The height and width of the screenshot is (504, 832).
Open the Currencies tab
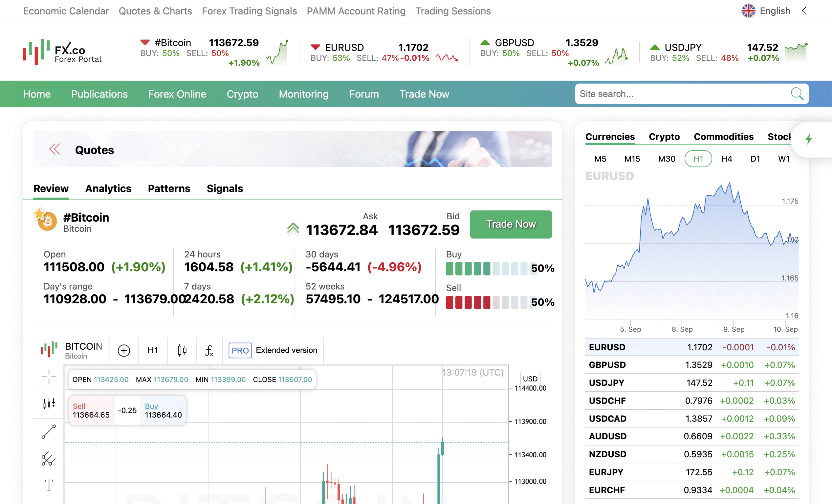[x=610, y=137]
